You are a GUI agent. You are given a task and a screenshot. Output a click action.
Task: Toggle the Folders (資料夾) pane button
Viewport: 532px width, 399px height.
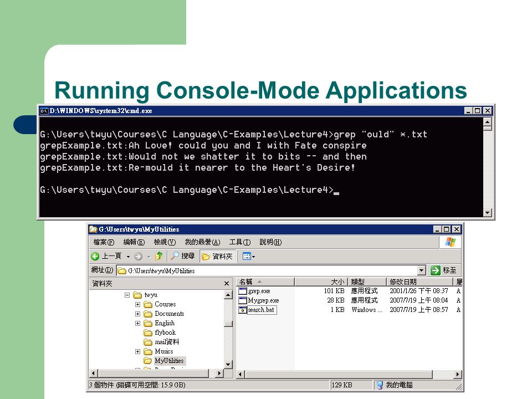217,257
